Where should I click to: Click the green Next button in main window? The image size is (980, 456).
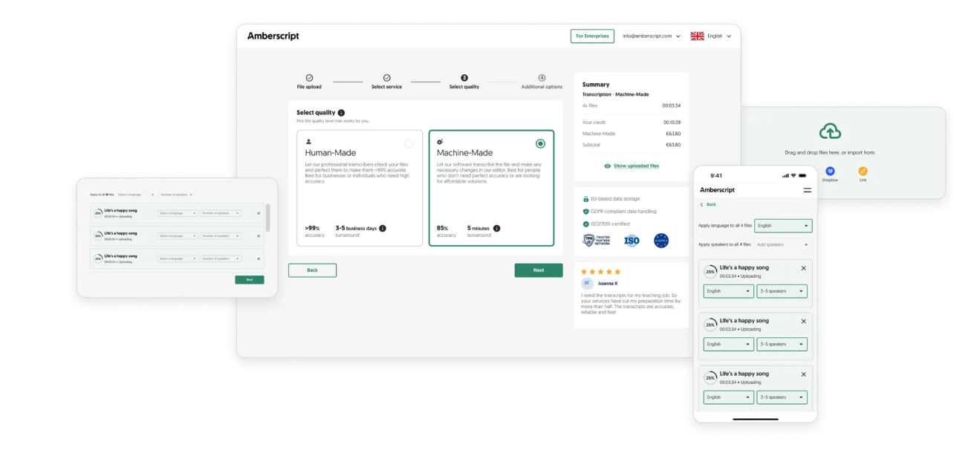click(539, 270)
